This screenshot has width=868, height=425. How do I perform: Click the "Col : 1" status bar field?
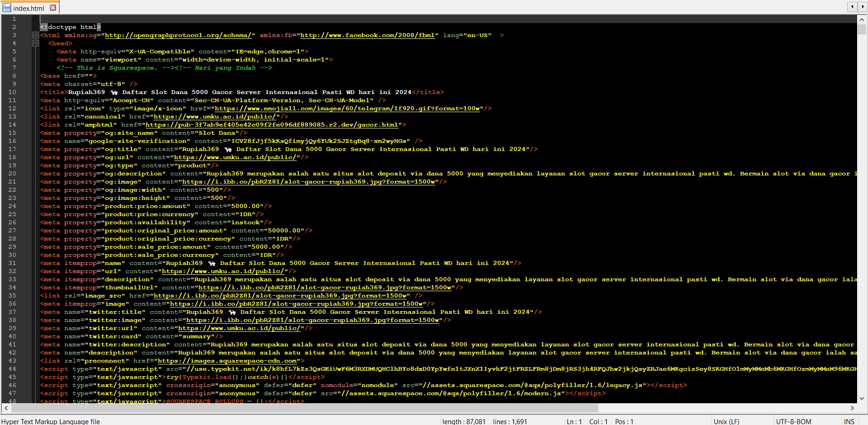[598, 421]
